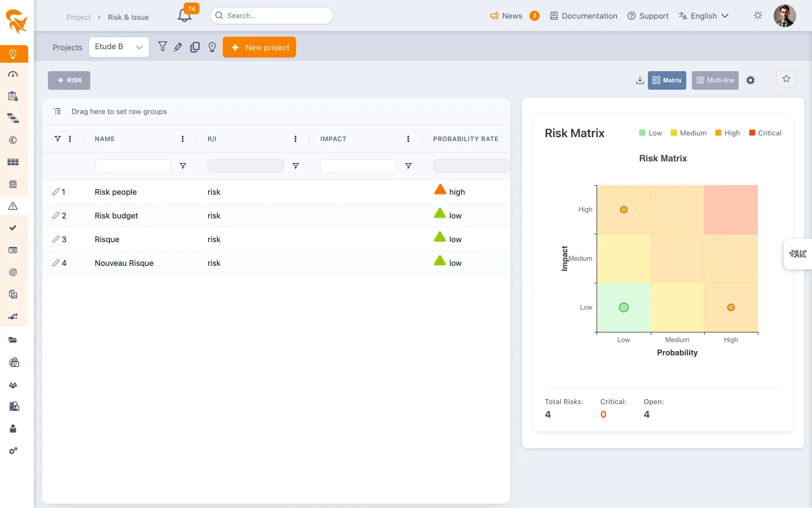Open the folder icon in the sidebar
The image size is (812, 508).
(x=13, y=340)
